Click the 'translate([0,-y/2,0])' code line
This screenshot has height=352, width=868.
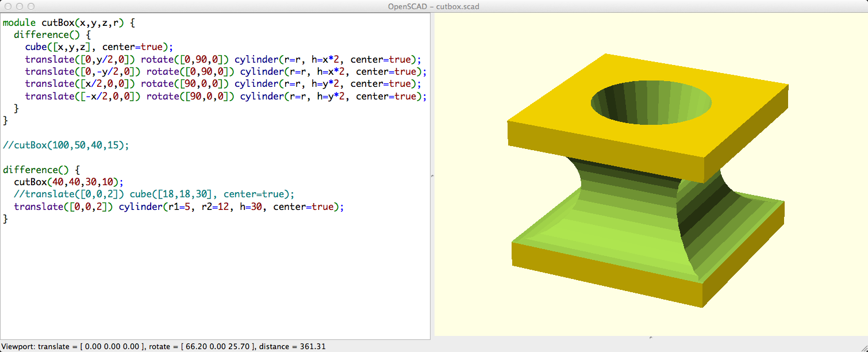click(226, 72)
